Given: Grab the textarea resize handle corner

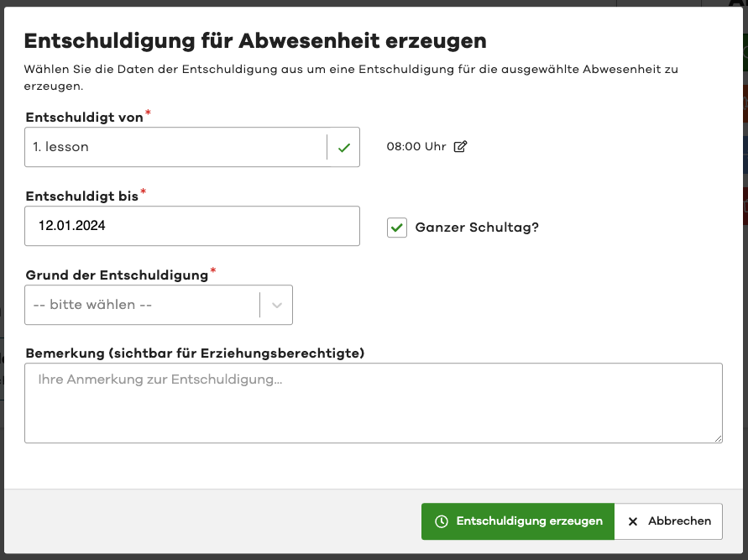Looking at the screenshot, I should pos(718,438).
